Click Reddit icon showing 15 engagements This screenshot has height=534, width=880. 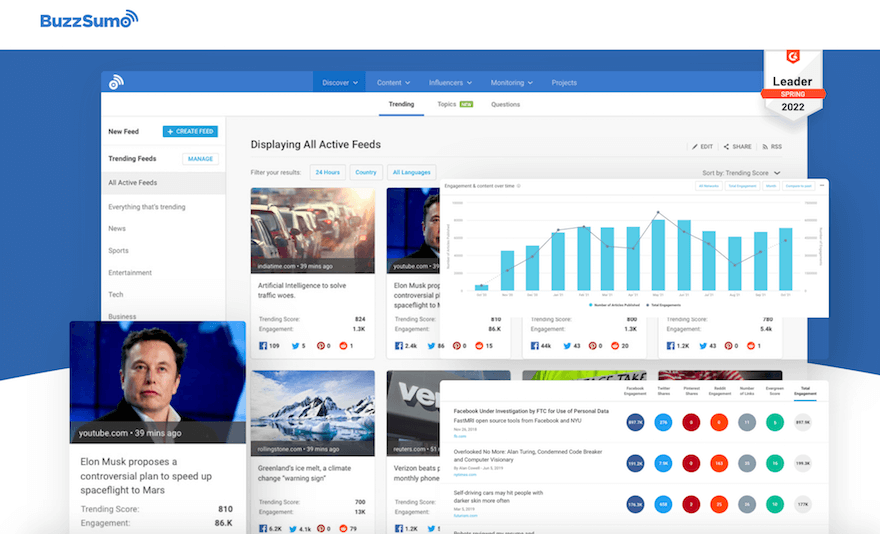[479, 346]
